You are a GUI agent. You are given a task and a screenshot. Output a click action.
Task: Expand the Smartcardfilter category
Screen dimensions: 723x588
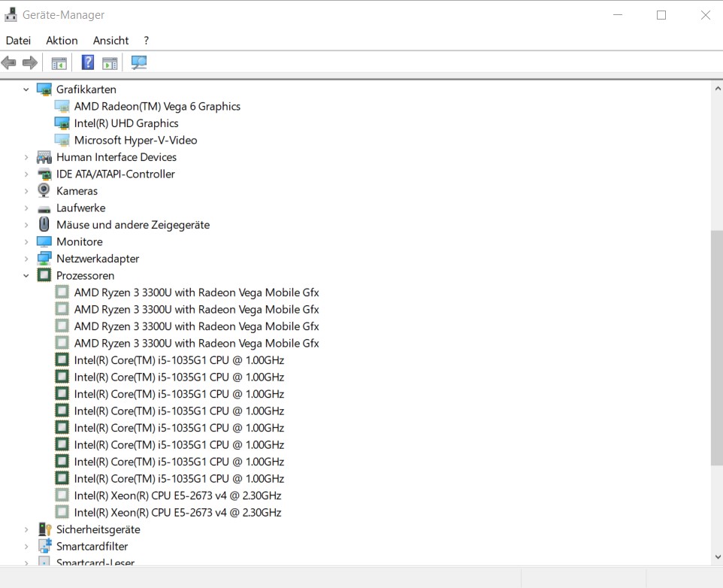pos(26,547)
